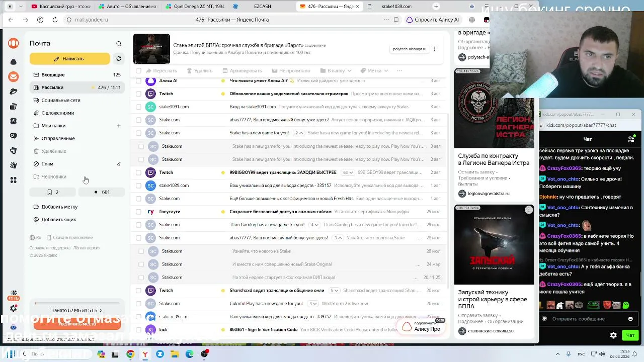This screenshot has height=362, width=644.
Task: Expand the 99BIGBOY99 thread counter 63
Action: pyautogui.click(x=348, y=172)
